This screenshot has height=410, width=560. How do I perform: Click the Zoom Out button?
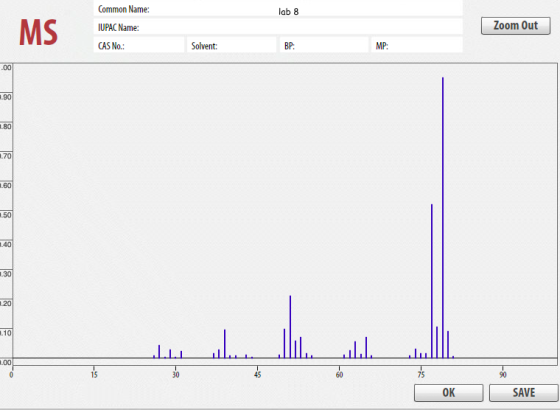pyautogui.click(x=515, y=26)
